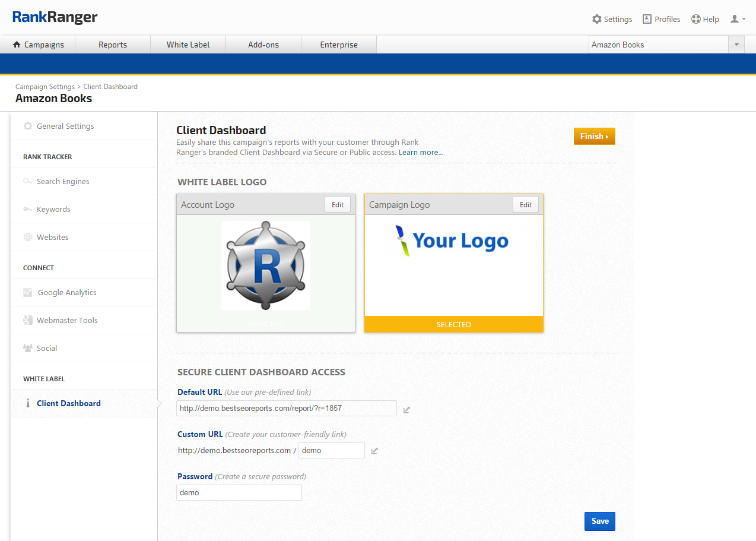The height and width of the screenshot is (541, 756).
Task: Click the Amazon Books page heading
Action: 54,99
